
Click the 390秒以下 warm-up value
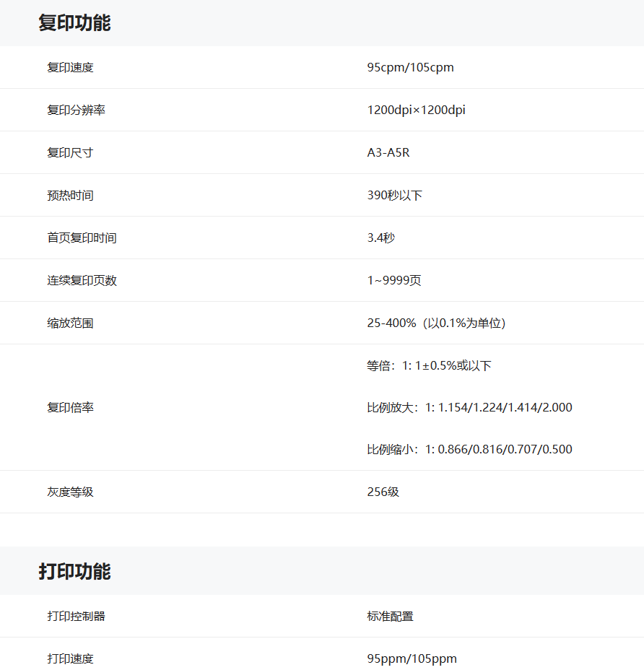point(394,196)
